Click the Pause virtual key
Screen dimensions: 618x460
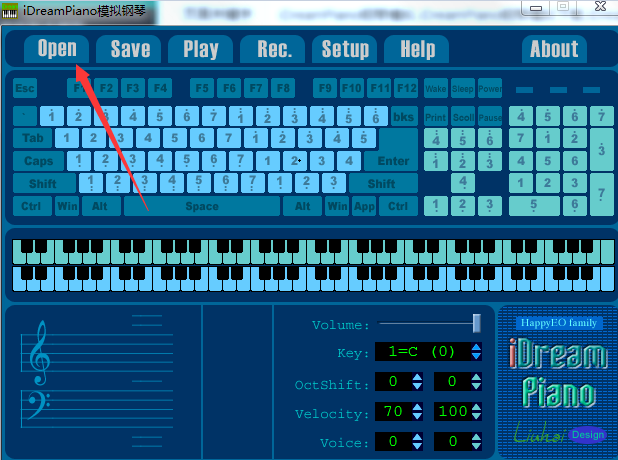[490, 117]
